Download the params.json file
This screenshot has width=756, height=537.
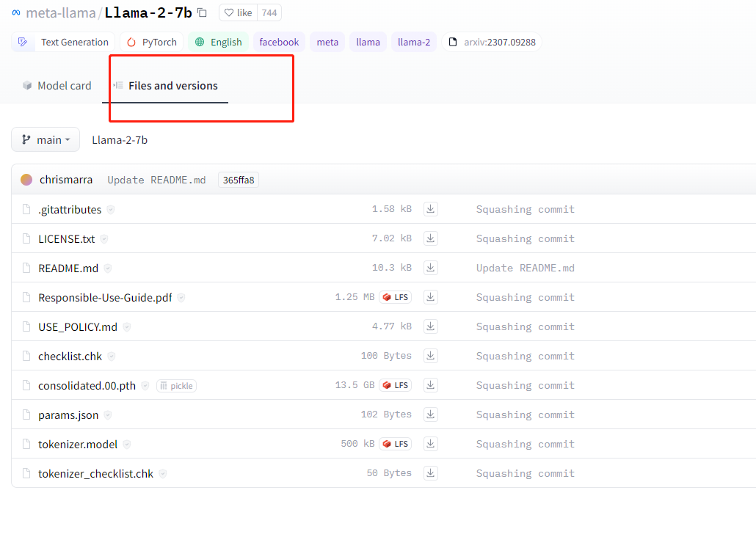(431, 414)
